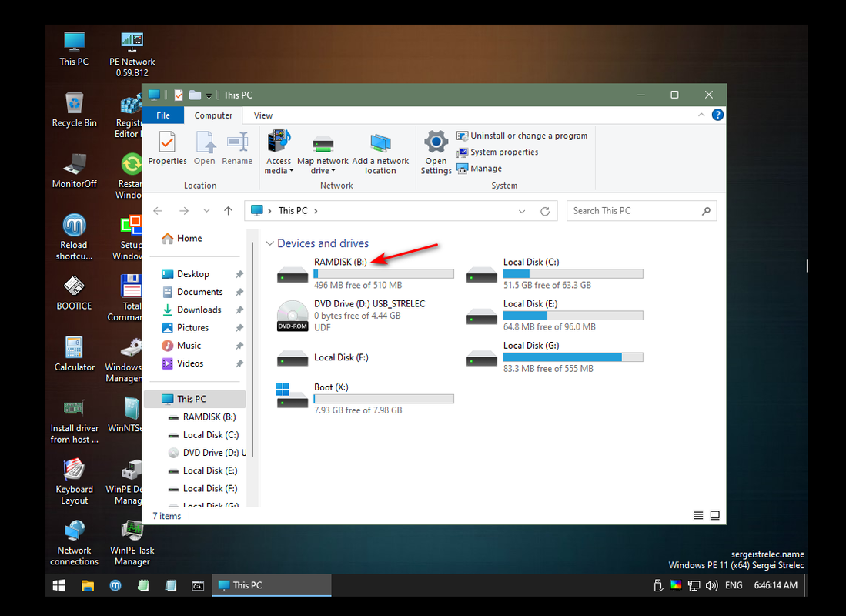Open the Properties ribbon button

(x=167, y=147)
